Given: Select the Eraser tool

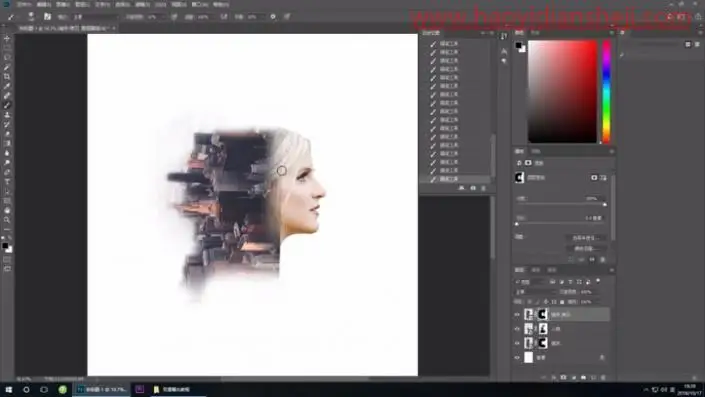Looking at the screenshot, I should (x=7, y=134).
